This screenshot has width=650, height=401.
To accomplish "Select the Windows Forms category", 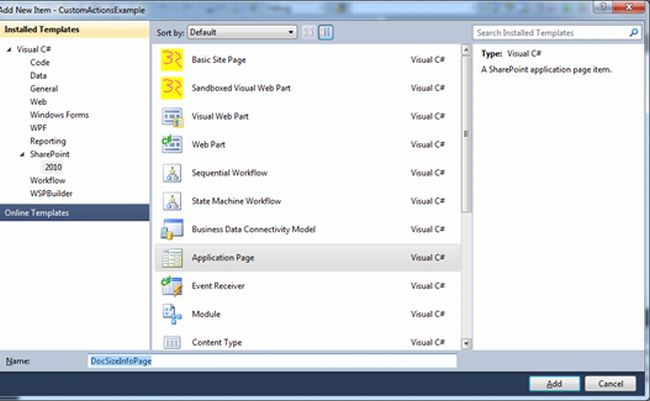I will point(59,115).
